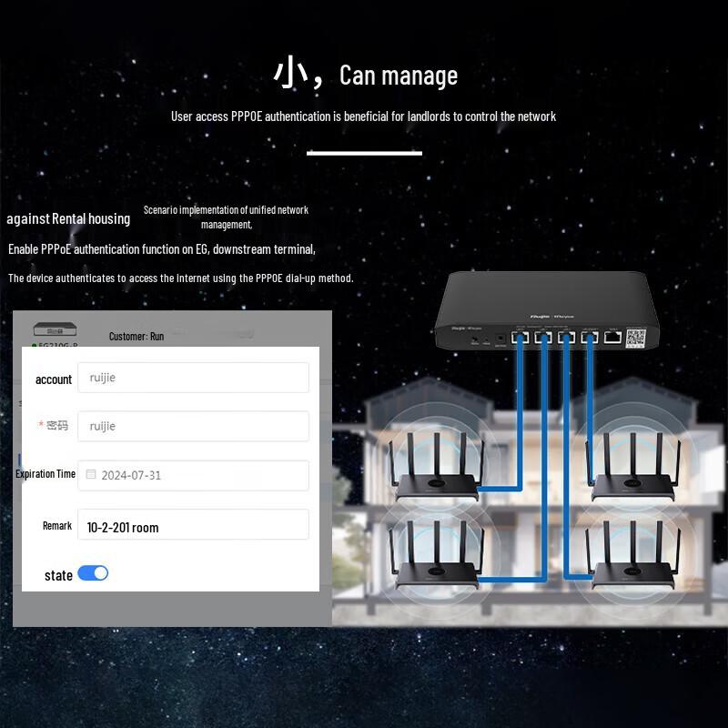The height and width of the screenshot is (728, 728).
Task: Click the Customer: Run label
Action: (136, 336)
